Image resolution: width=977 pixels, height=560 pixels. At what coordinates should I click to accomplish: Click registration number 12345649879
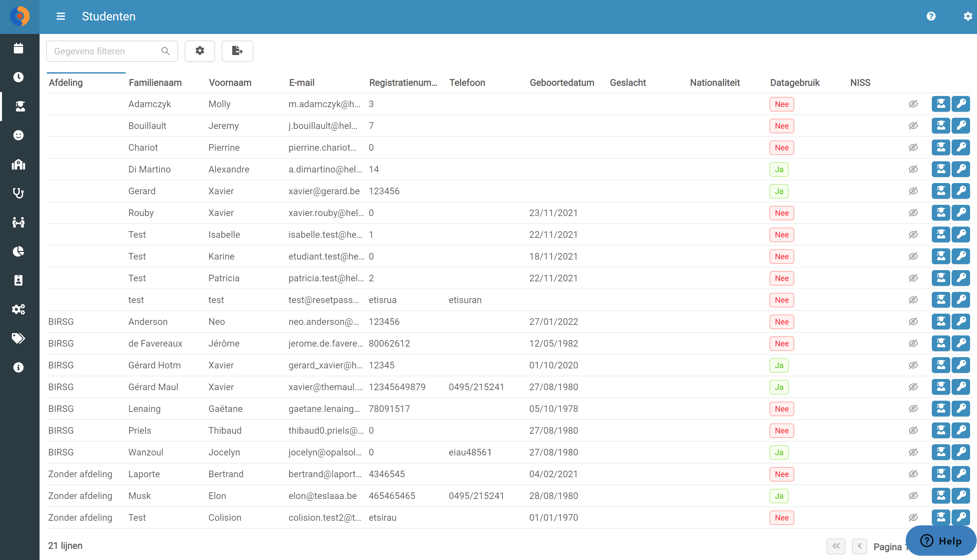397,387
